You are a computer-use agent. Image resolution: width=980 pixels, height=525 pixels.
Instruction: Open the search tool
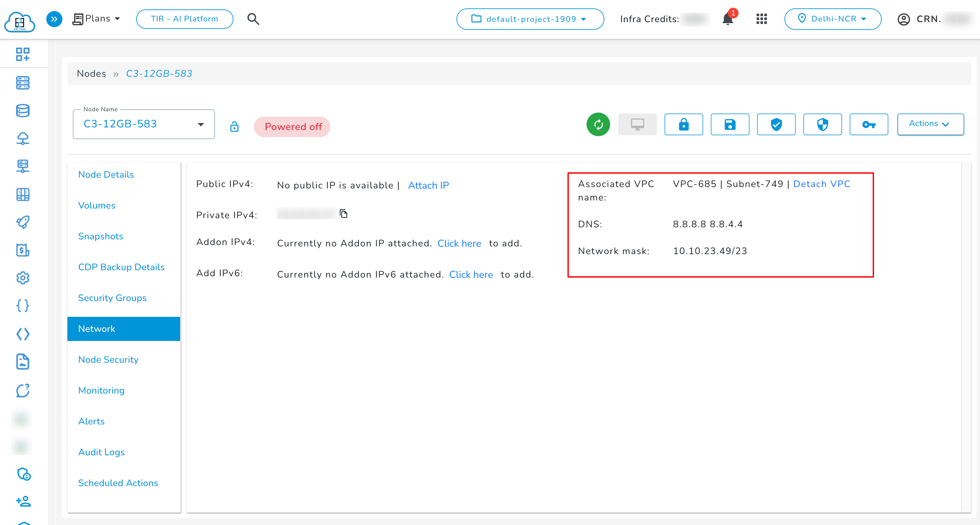click(253, 19)
